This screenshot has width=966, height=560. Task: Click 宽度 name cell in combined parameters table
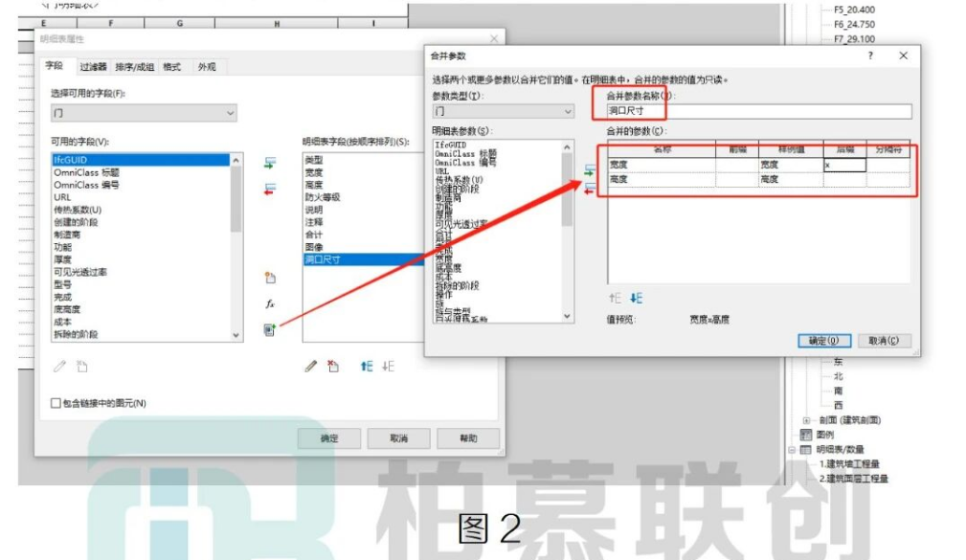tap(662, 165)
